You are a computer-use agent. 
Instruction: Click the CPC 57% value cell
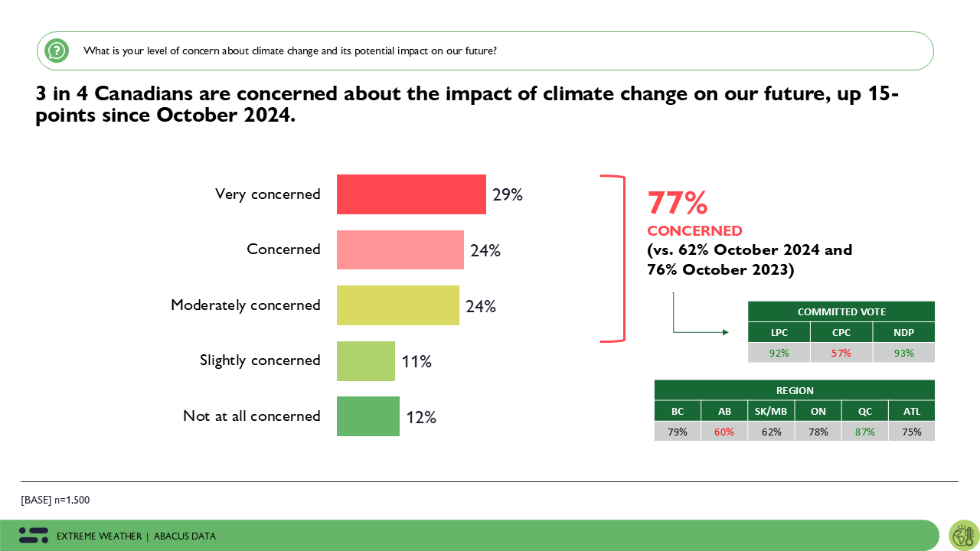click(x=841, y=353)
